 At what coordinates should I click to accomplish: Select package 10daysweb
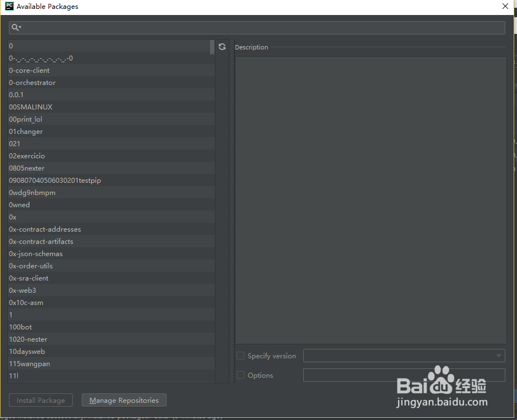tap(111, 351)
